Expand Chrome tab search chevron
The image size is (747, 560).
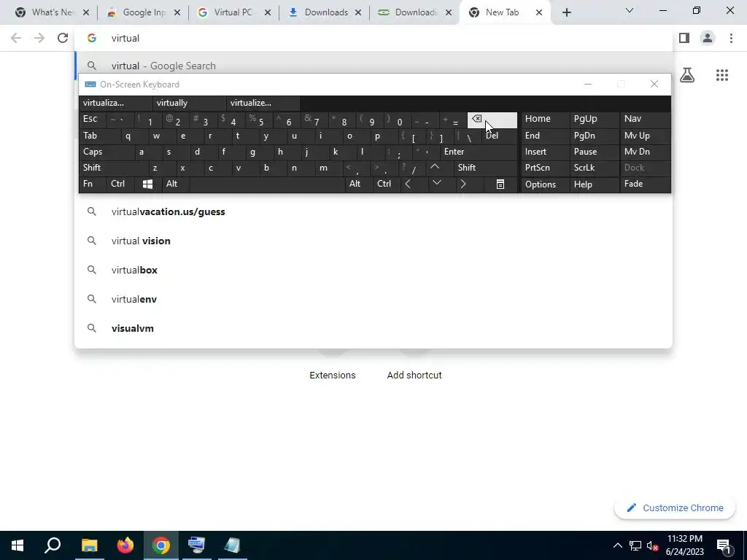(x=630, y=10)
